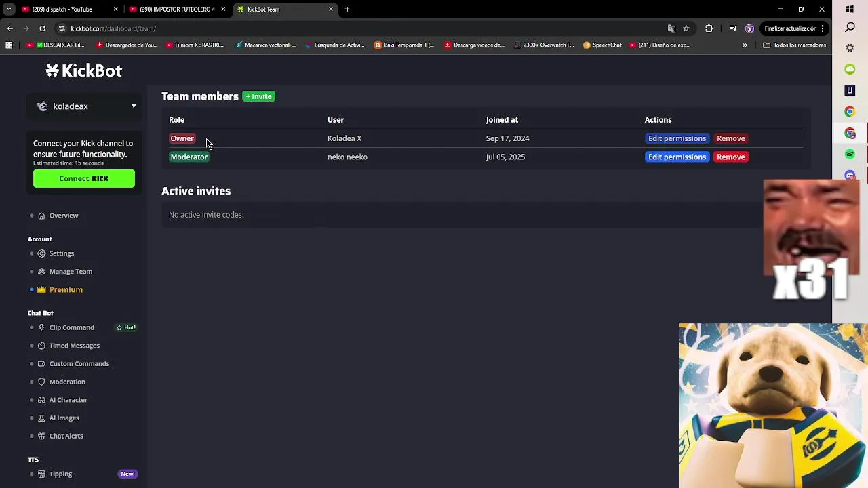Click the green Invite button
The width and height of the screenshot is (868, 488).
click(x=259, y=96)
